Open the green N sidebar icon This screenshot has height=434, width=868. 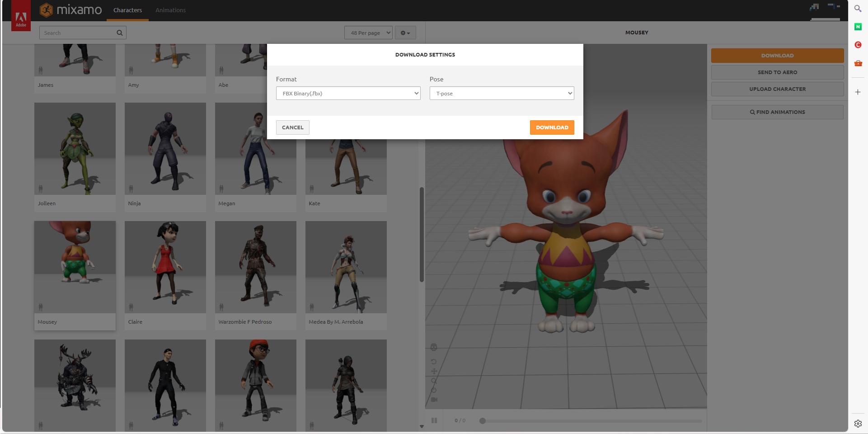858,27
